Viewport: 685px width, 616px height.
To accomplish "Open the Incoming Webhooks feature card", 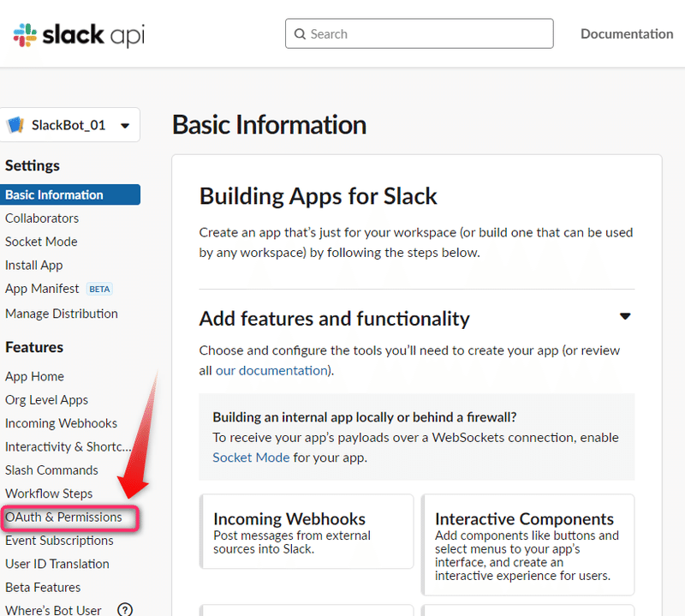I will [307, 532].
